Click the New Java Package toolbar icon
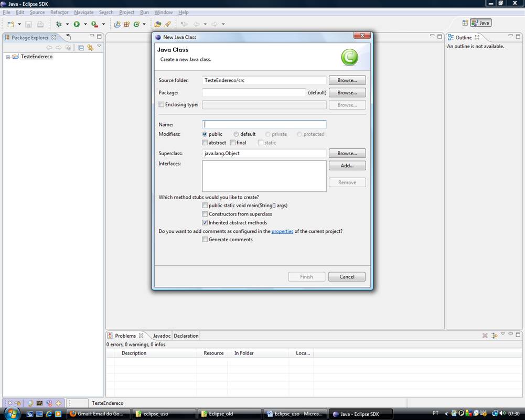Image resolution: width=525 pixels, height=420 pixels. (x=127, y=24)
